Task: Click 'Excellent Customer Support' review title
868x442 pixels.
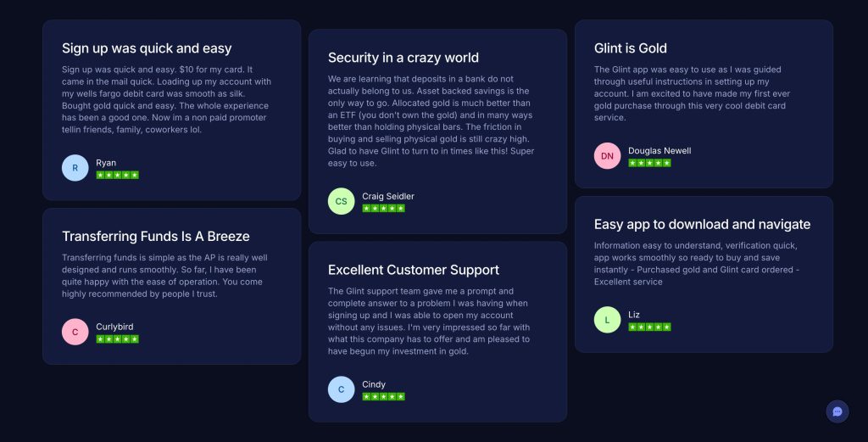Action: (414, 270)
